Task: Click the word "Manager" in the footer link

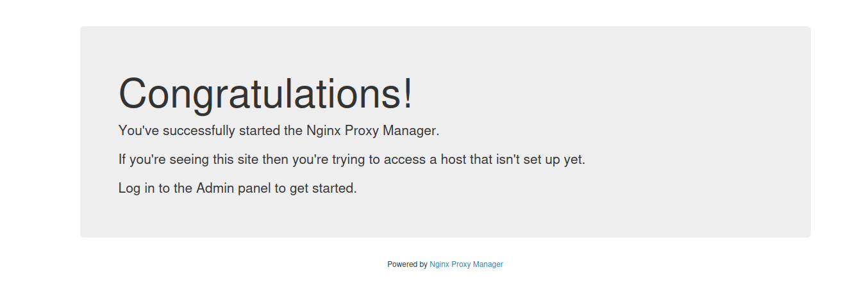Action: click(x=488, y=264)
